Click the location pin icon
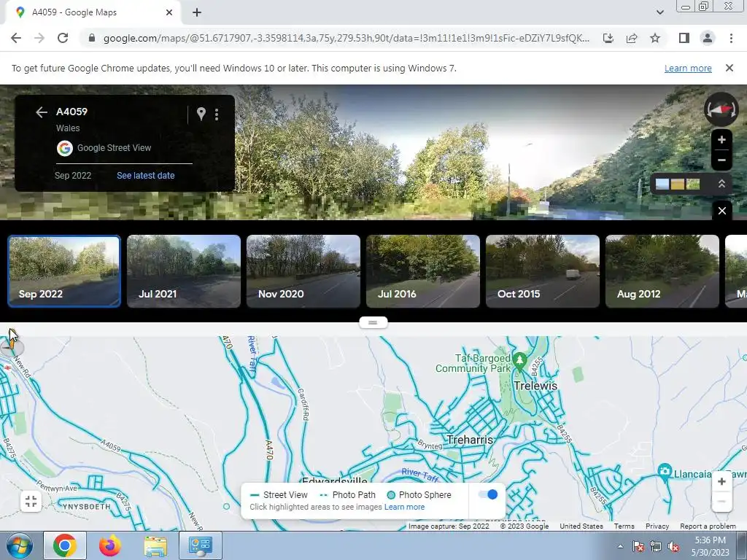The height and width of the screenshot is (560, 747). (201, 114)
